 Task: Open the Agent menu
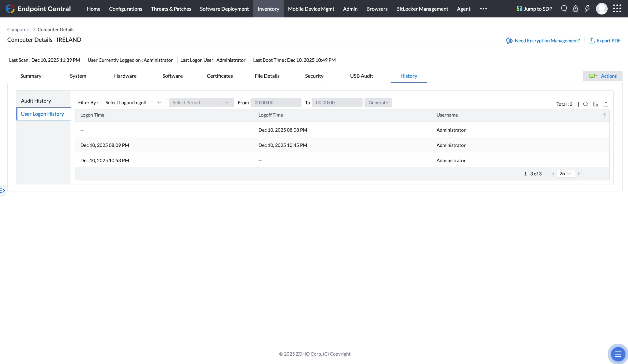[x=464, y=9]
